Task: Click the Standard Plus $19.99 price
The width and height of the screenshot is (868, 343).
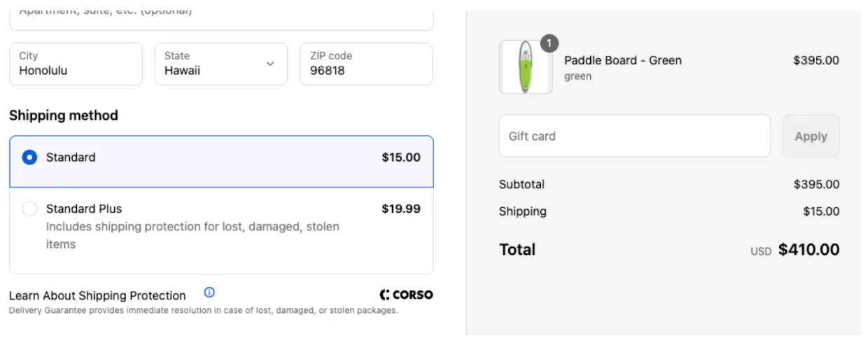Action: coord(400,209)
